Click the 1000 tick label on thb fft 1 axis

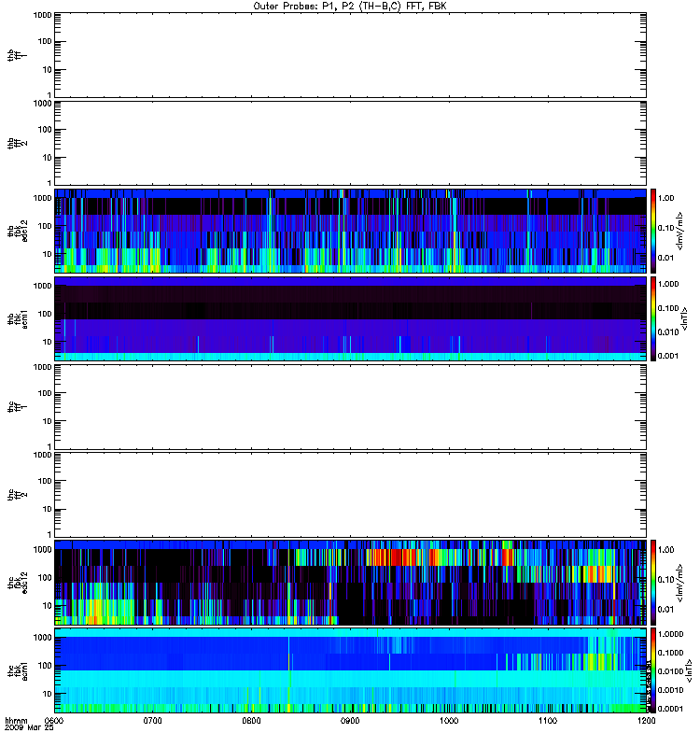pyautogui.click(x=42, y=15)
